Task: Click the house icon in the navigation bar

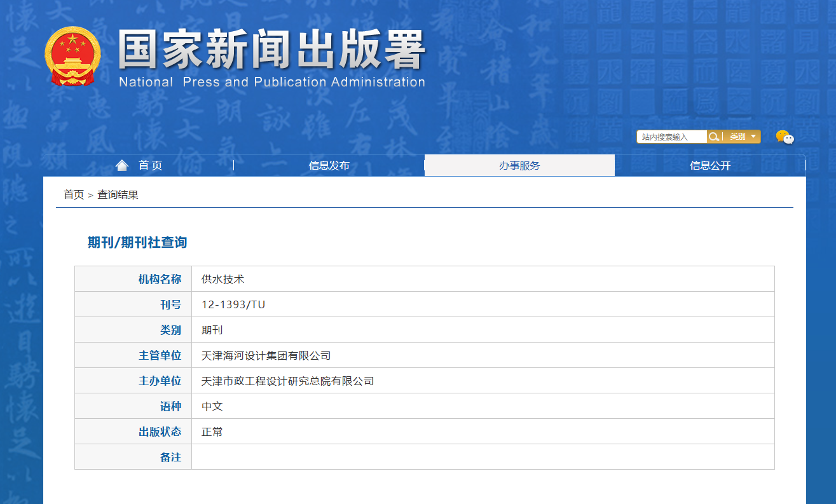Action: click(x=122, y=165)
